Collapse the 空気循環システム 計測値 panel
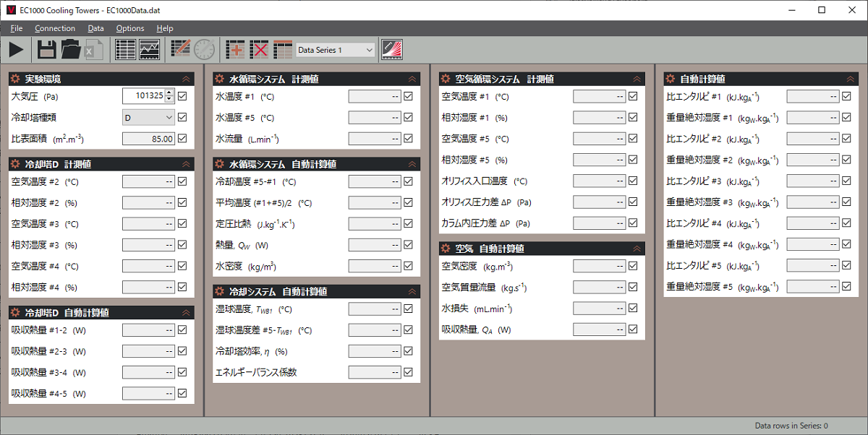 coord(637,79)
